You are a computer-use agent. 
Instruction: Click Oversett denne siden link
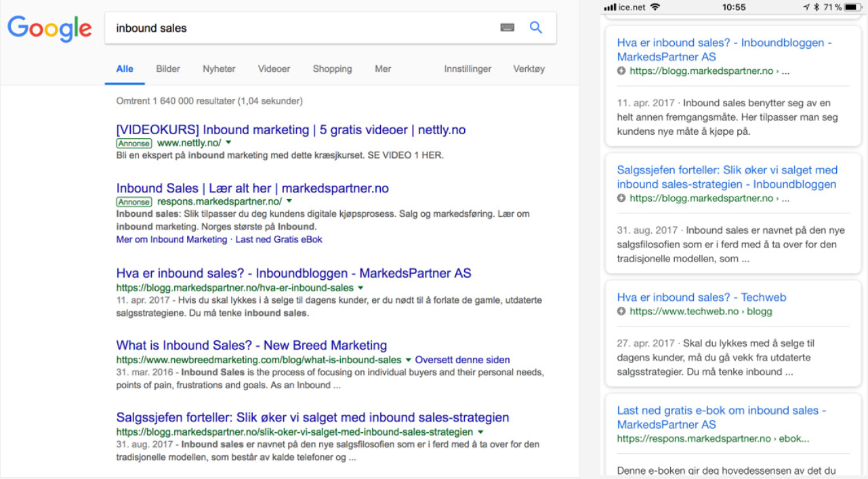pos(463,360)
